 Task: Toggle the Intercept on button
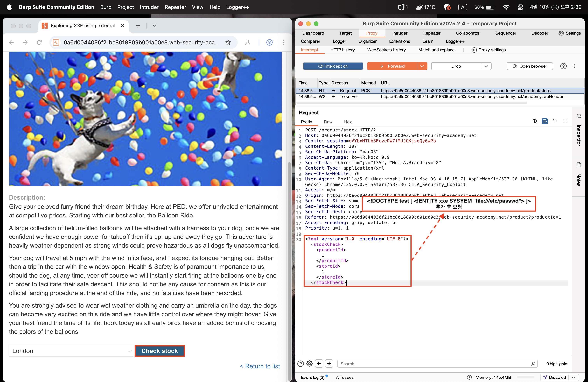coord(333,66)
